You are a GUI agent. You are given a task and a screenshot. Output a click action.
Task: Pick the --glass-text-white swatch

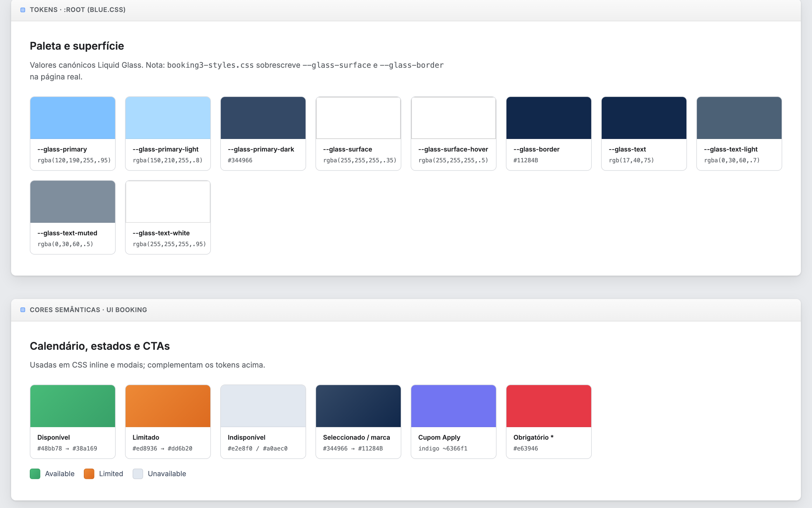coord(168,201)
